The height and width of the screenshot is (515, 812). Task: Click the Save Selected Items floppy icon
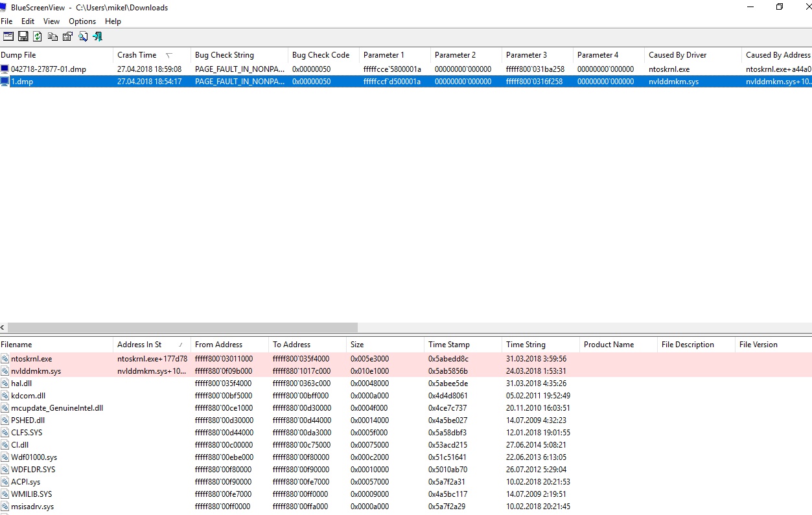[x=23, y=36]
